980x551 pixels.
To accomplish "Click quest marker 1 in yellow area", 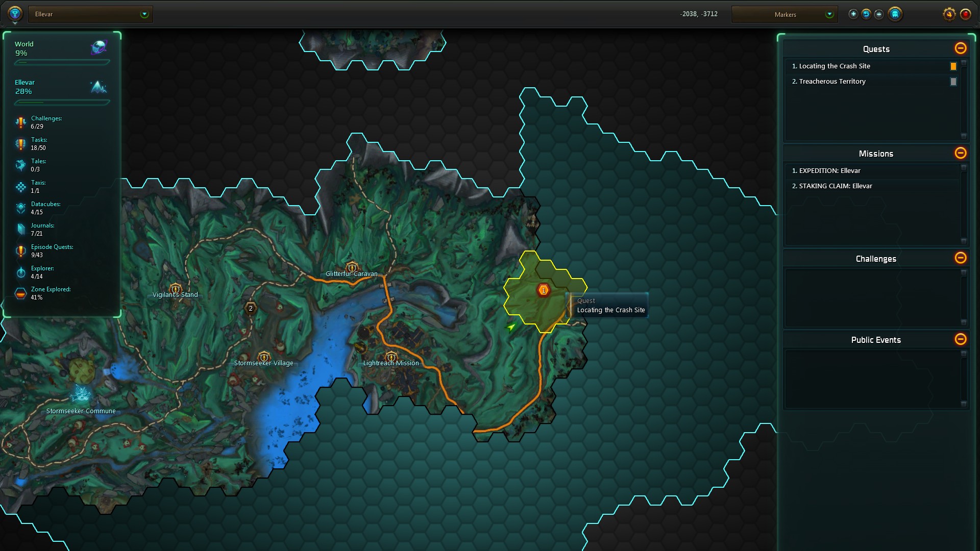I will pos(544,290).
